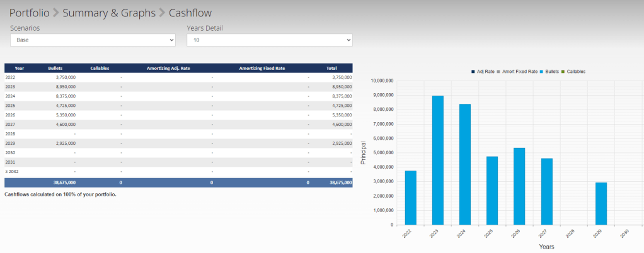Open the Years Detail dropdown

pyautogui.click(x=269, y=40)
